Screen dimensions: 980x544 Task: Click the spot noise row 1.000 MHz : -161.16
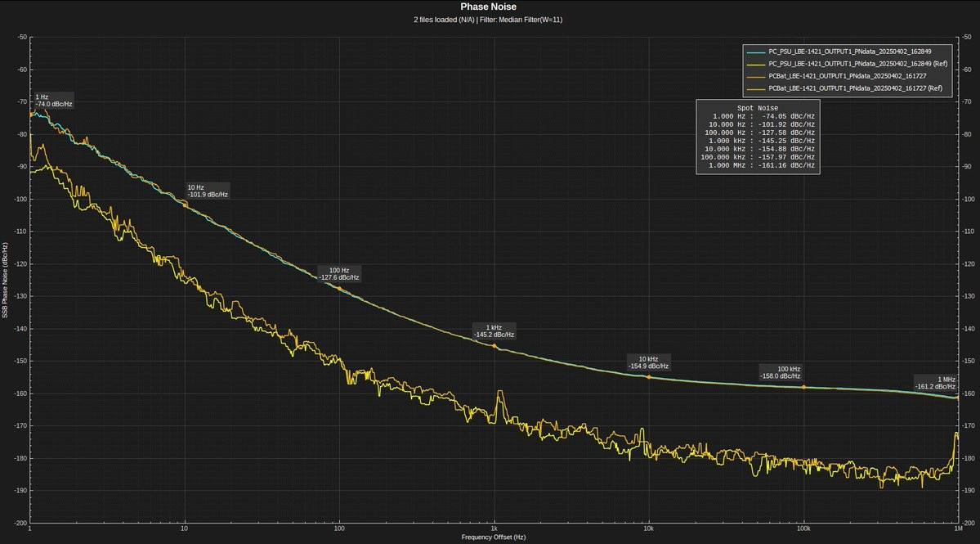761,165
